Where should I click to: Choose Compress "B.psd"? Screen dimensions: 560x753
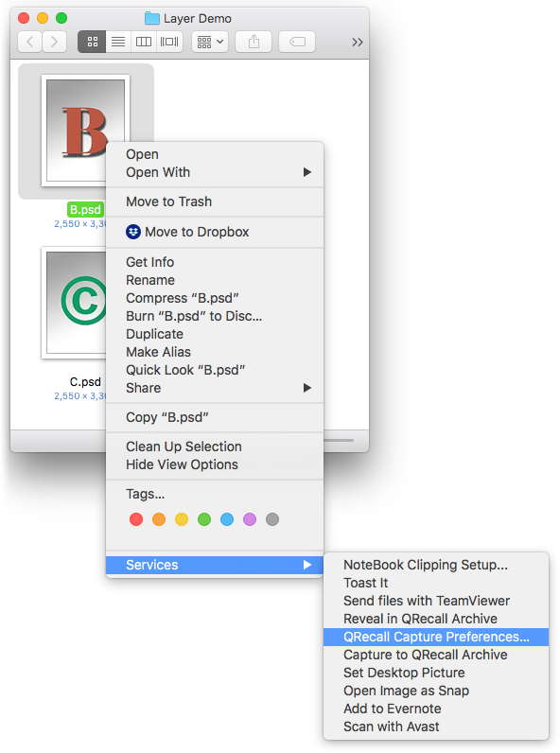(x=214, y=298)
